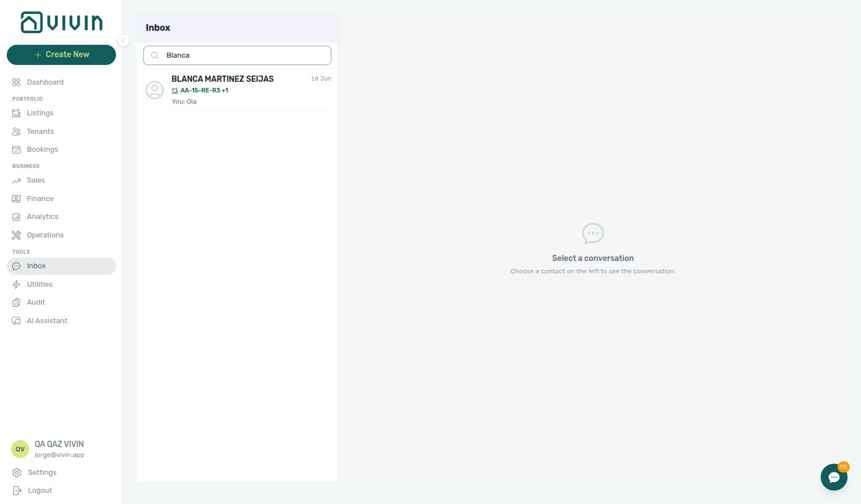Click the Settings gear icon
The width and height of the screenshot is (861, 504).
17,473
